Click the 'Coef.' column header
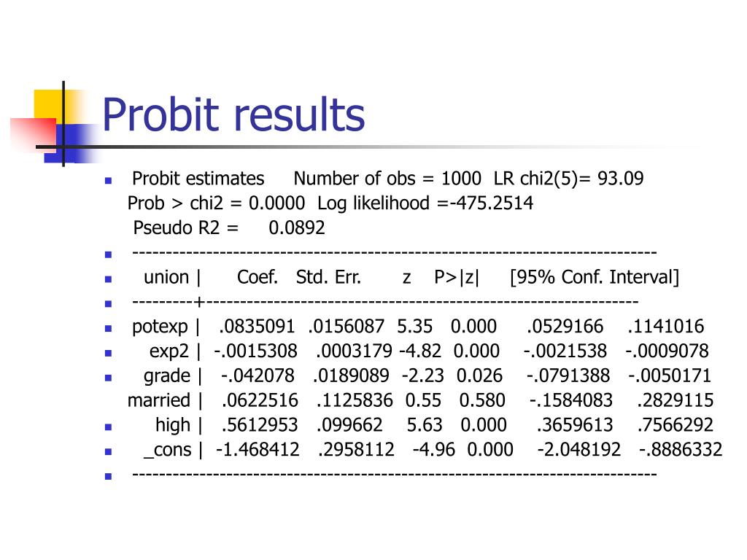Screen dimensions: 747x560 tap(258, 277)
